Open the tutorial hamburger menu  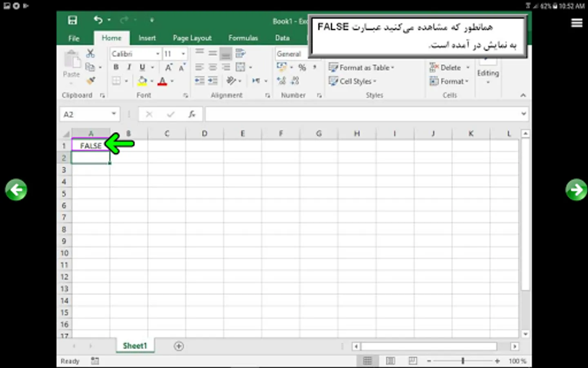click(577, 23)
